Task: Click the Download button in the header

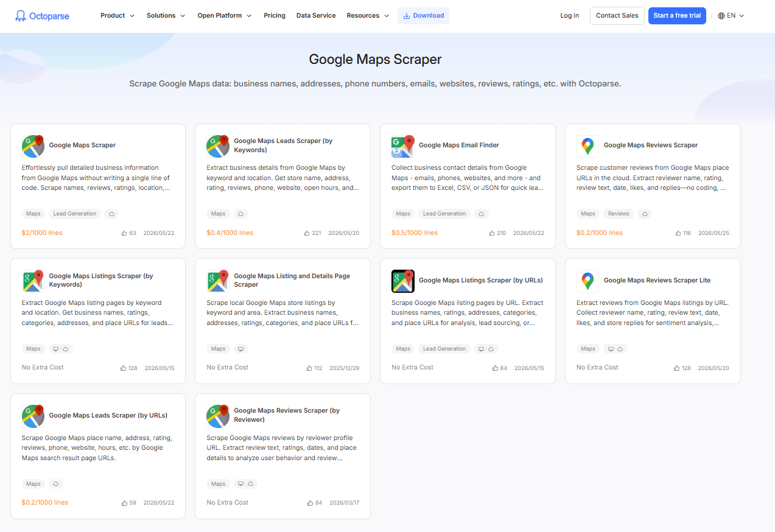Action: coord(423,16)
